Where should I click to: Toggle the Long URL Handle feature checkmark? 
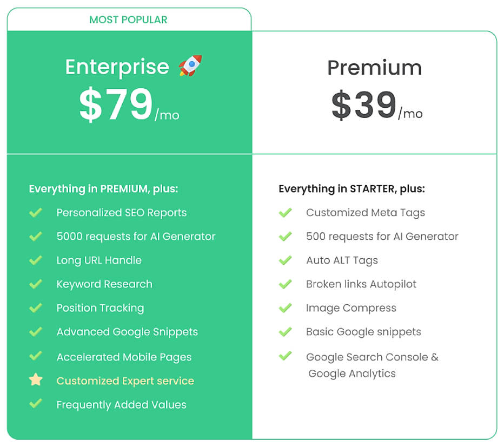(x=35, y=260)
